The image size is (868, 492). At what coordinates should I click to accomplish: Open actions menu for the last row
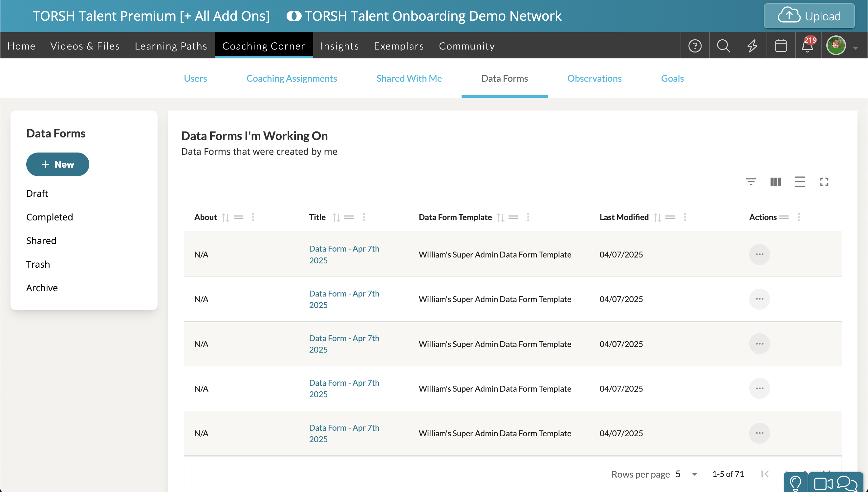point(759,433)
